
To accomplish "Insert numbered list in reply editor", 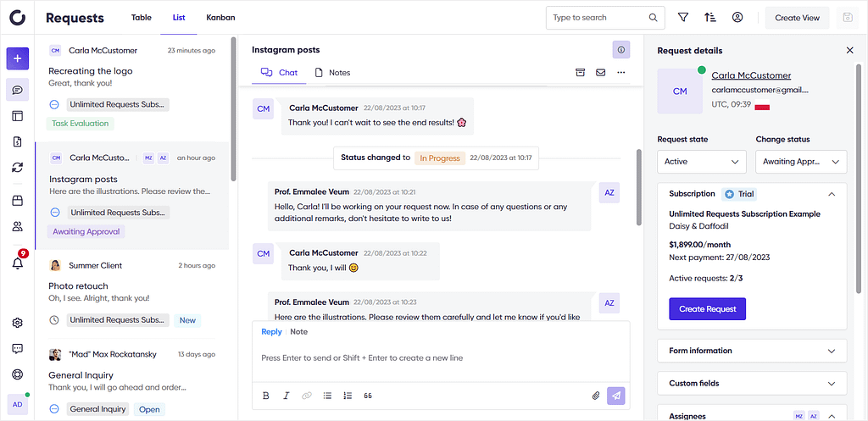I will [x=348, y=396].
